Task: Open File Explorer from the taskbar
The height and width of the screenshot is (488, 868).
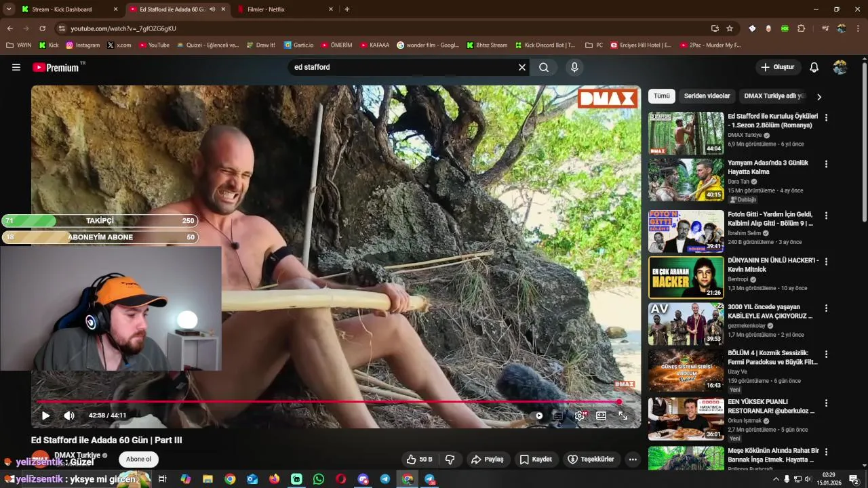Action: pyautogui.click(x=208, y=479)
